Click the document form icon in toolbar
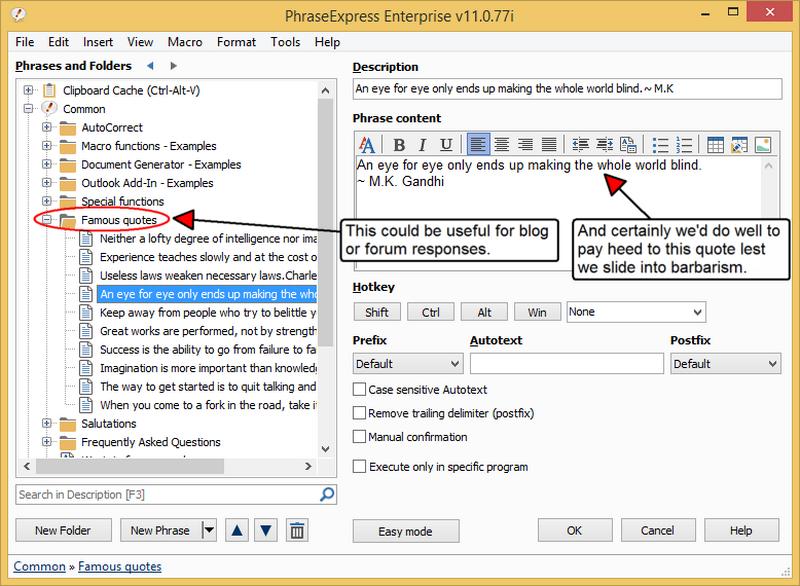Image resolution: width=800 pixels, height=586 pixels. point(628,145)
